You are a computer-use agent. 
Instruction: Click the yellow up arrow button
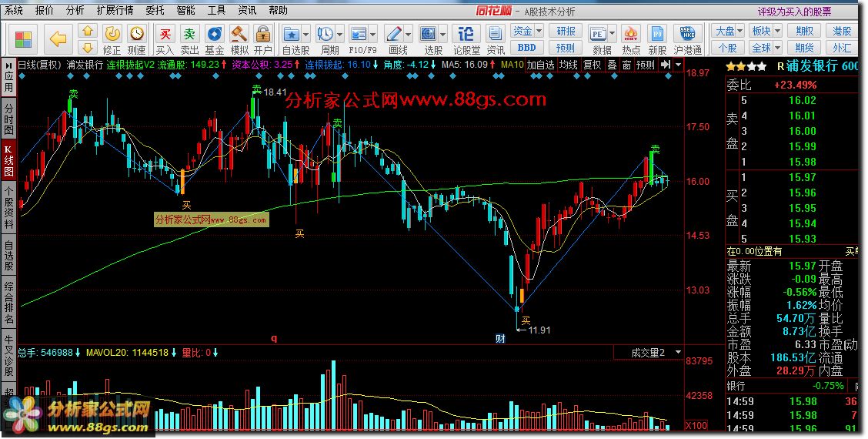88,31
